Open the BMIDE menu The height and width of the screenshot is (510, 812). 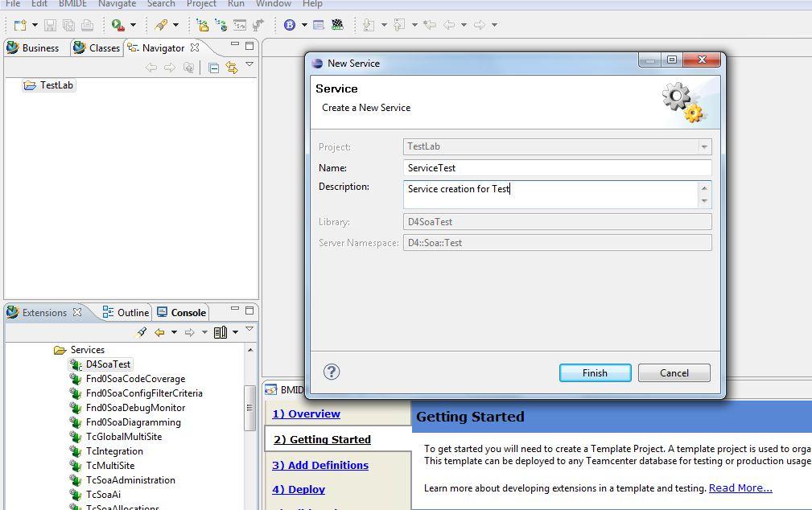[72, 4]
